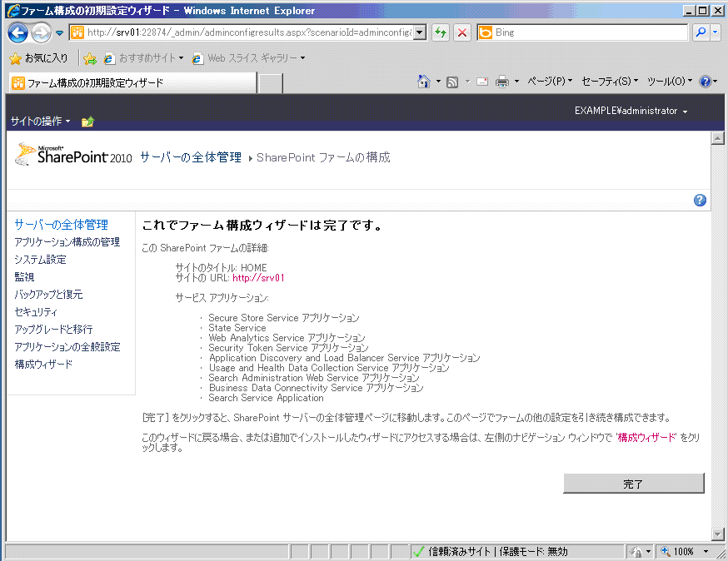The width and height of the screenshot is (728, 561).
Task: Click the scrollbar down arrow
Action: [718, 534]
